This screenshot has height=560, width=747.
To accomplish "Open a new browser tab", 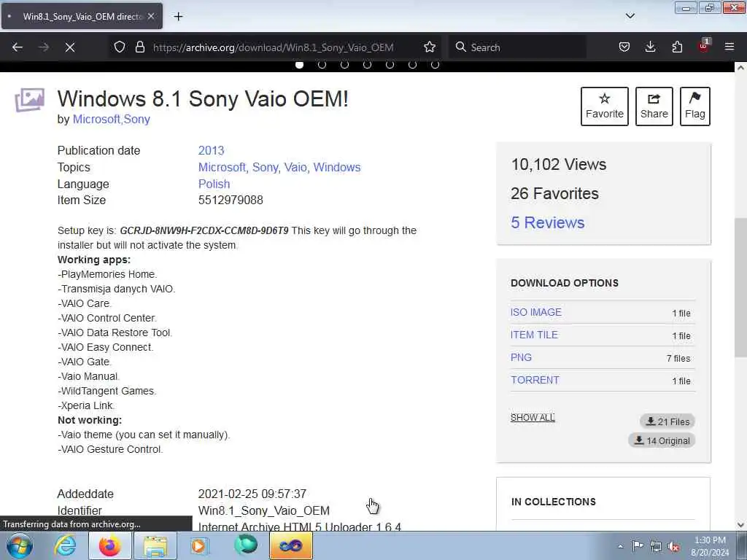I will (x=178, y=17).
